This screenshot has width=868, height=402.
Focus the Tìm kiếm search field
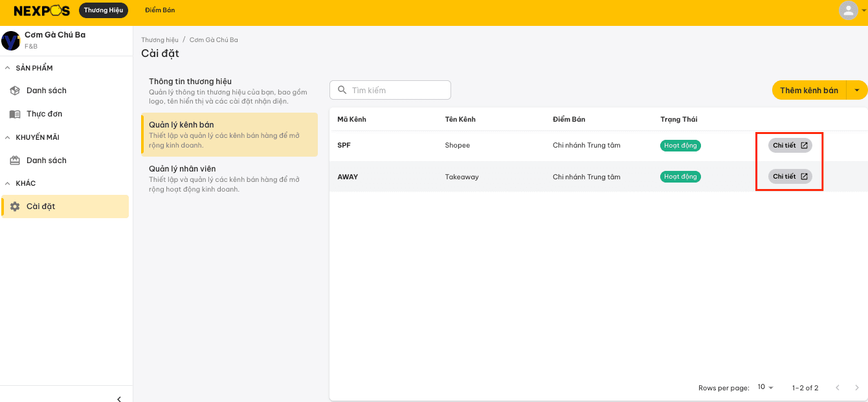click(x=390, y=90)
